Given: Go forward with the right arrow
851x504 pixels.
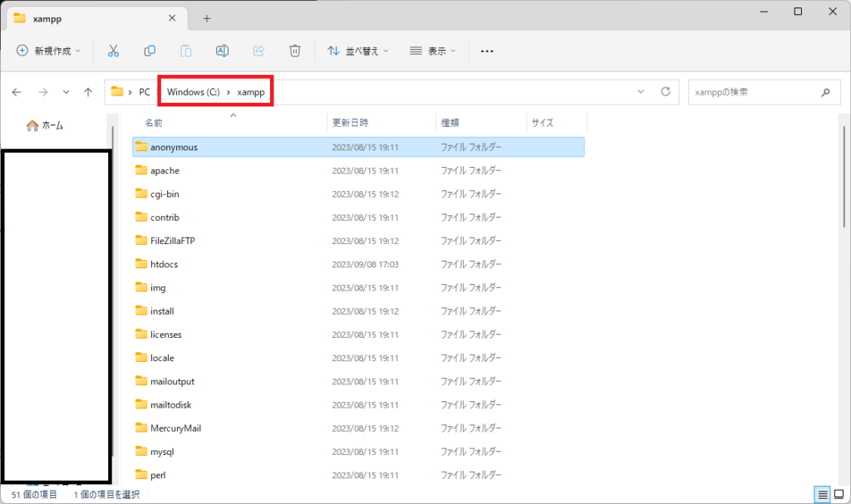Looking at the screenshot, I should [43, 92].
